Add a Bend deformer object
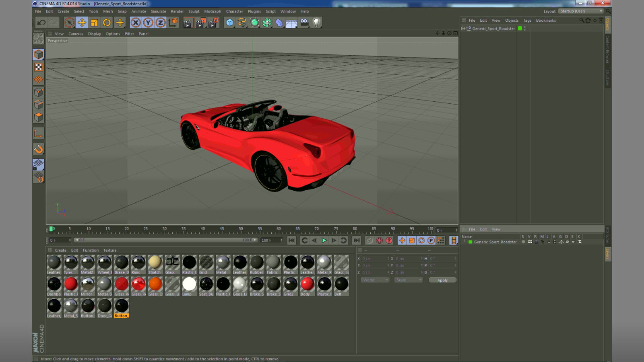 pyautogui.click(x=279, y=23)
